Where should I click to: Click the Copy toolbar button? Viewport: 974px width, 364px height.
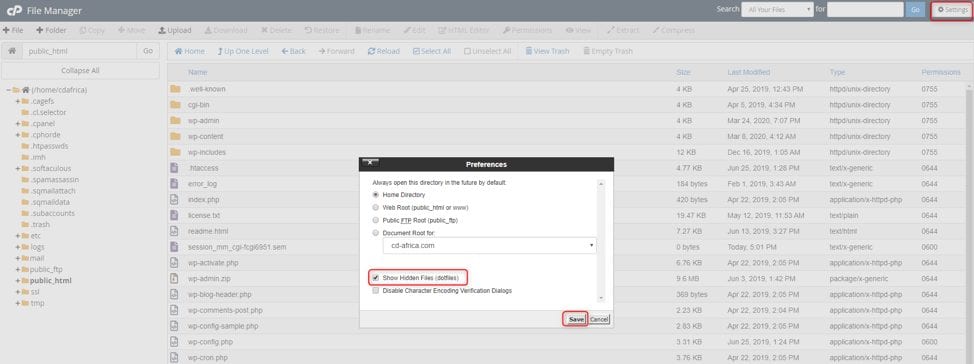pyautogui.click(x=92, y=30)
